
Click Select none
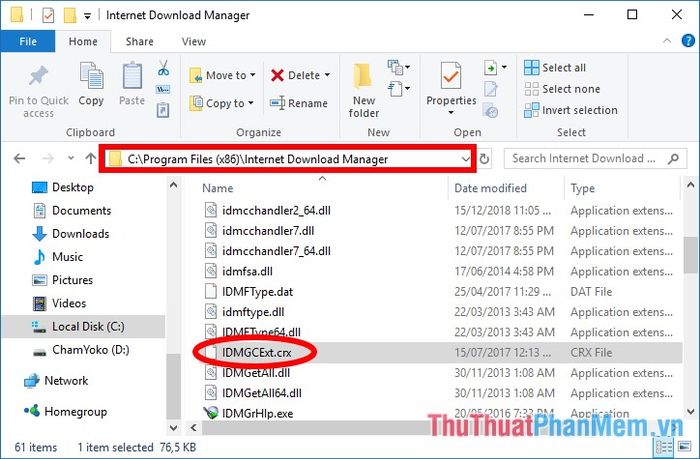coord(562,89)
